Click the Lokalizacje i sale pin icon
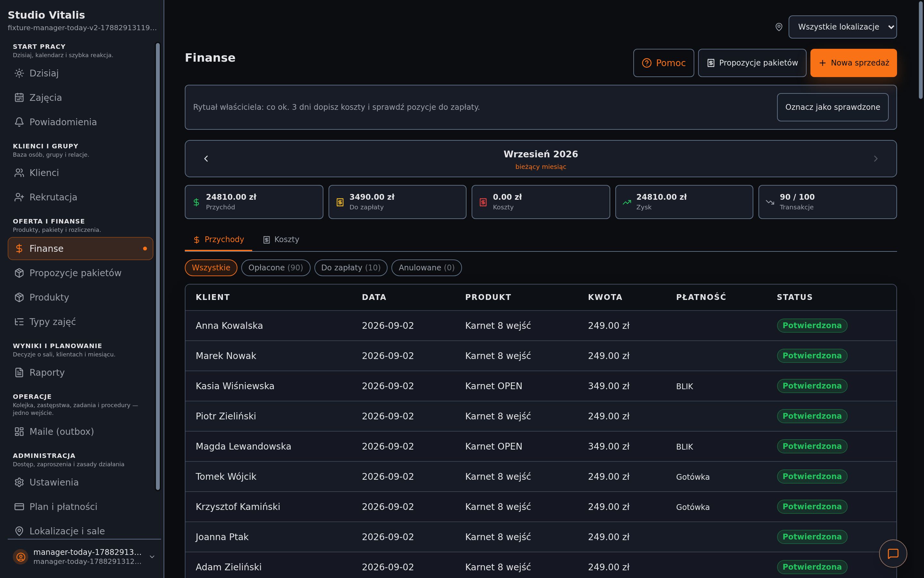This screenshot has height=578, width=924. pyautogui.click(x=19, y=531)
